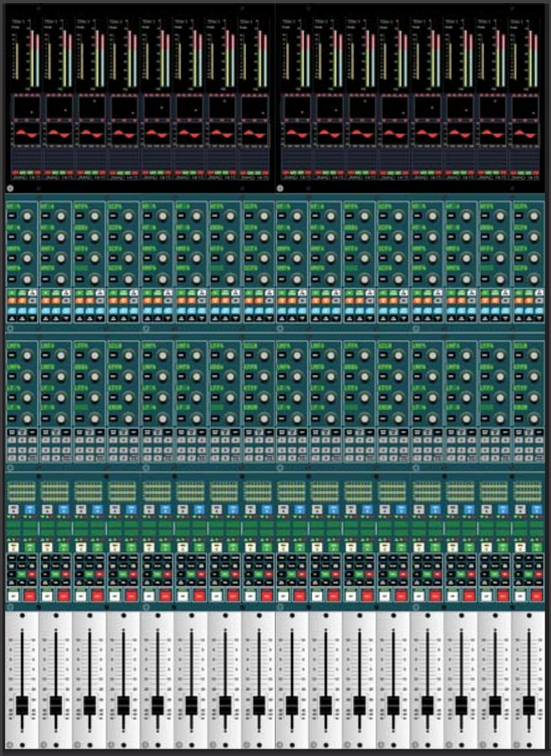This screenshot has height=756, width=551.
Task: Click small red key in channel 2 black keypad
Action: [x=64, y=573]
